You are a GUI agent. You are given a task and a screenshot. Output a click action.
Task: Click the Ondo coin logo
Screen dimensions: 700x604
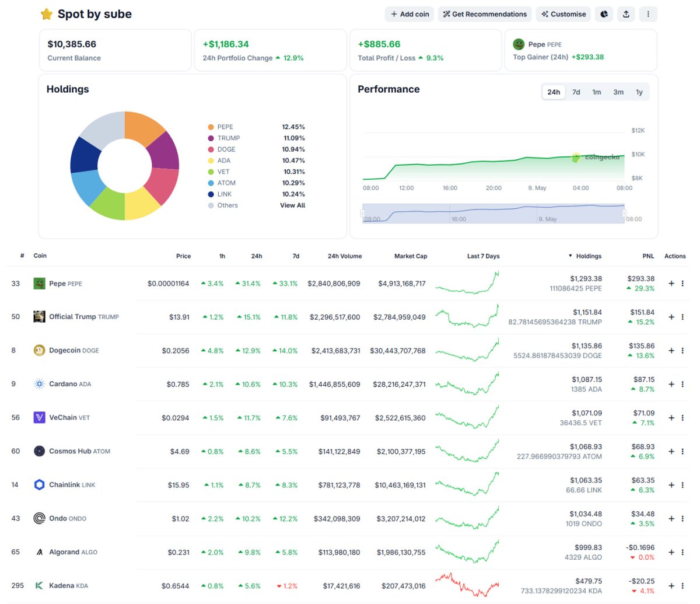click(39, 518)
